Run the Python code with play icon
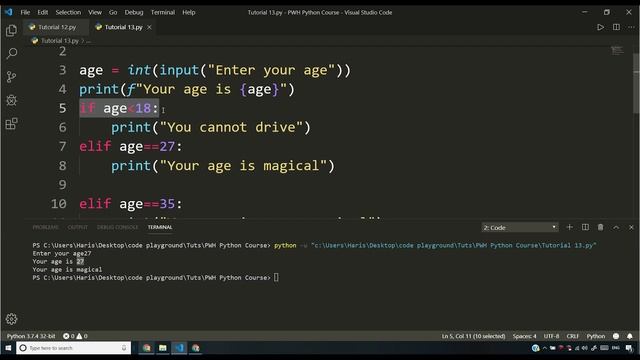640x360 pixels. coord(600,27)
